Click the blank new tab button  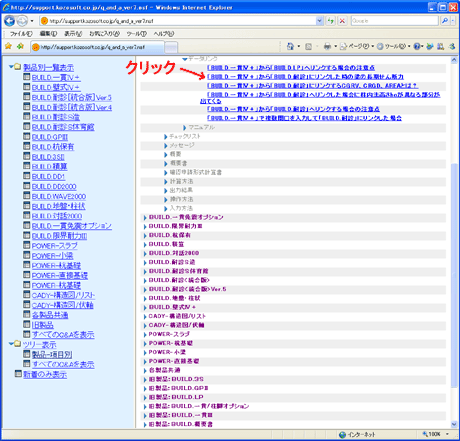point(171,48)
